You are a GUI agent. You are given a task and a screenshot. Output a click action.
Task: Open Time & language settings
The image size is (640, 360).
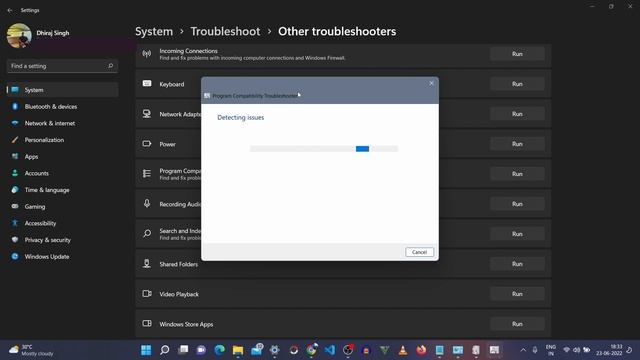pyautogui.click(x=62, y=190)
